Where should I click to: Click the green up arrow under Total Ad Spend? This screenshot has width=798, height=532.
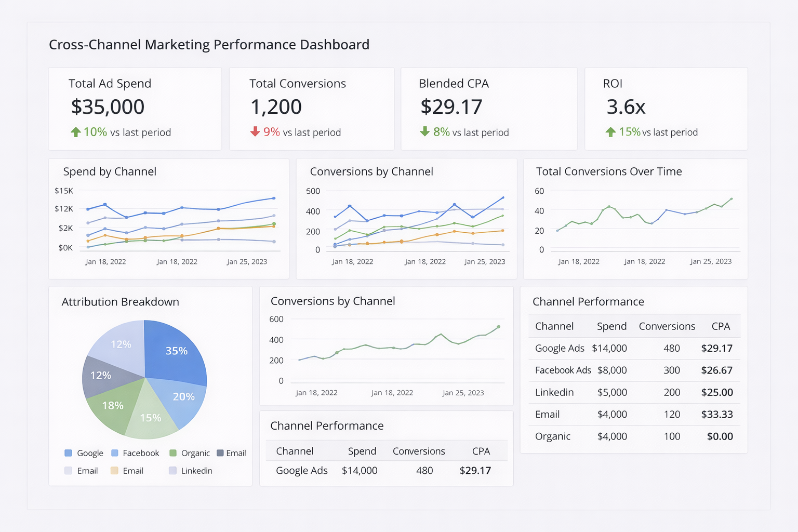(76, 132)
